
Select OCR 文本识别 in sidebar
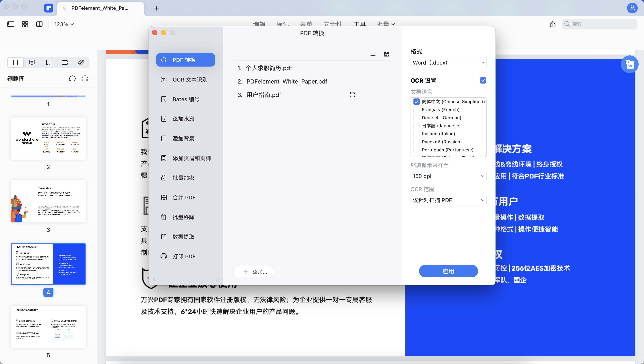tap(185, 79)
